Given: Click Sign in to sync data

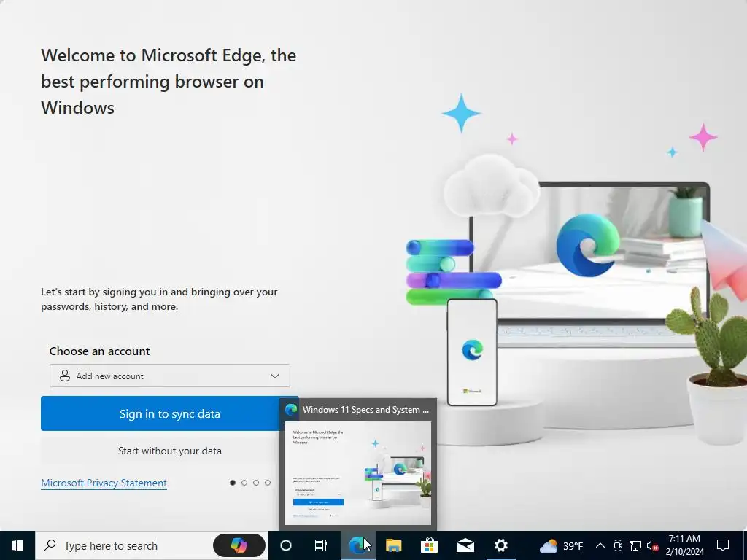Looking at the screenshot, I should [169, 413].
